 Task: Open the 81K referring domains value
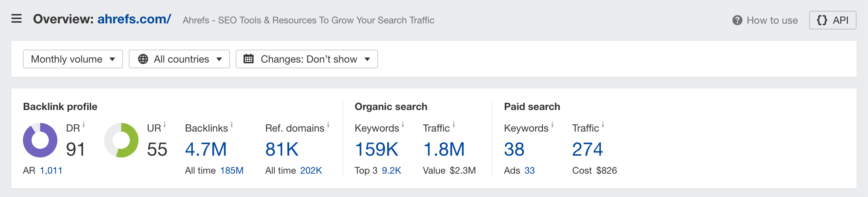(282, 149)
